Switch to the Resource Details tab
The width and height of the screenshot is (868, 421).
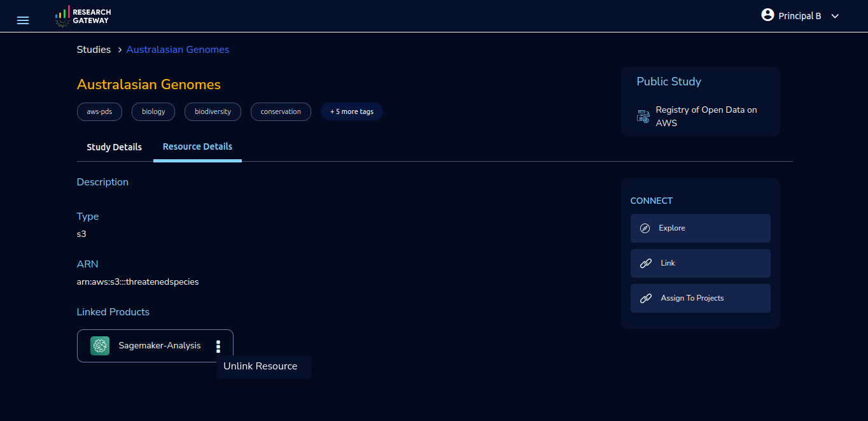click(197, 146)
